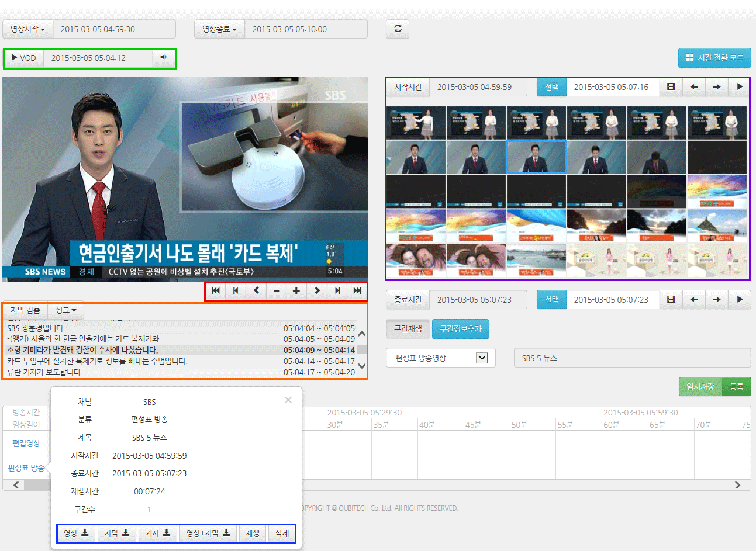Screen dimensions: 756x551
Task: Click the SBS 5 뉴스 title field
Action: 633,358
